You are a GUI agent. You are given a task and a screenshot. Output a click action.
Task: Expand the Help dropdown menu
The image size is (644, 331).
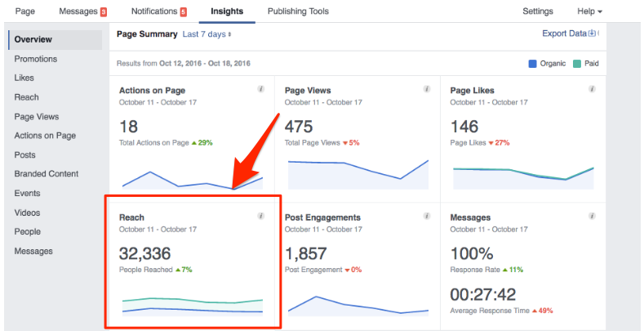(x=589, y=11)
